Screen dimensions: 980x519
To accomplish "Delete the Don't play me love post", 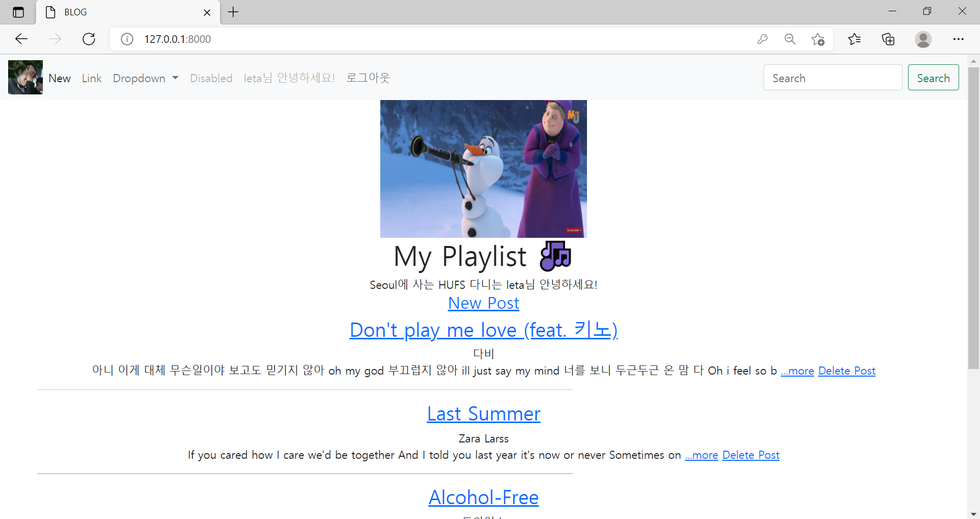I will click(x=847, y=371).
